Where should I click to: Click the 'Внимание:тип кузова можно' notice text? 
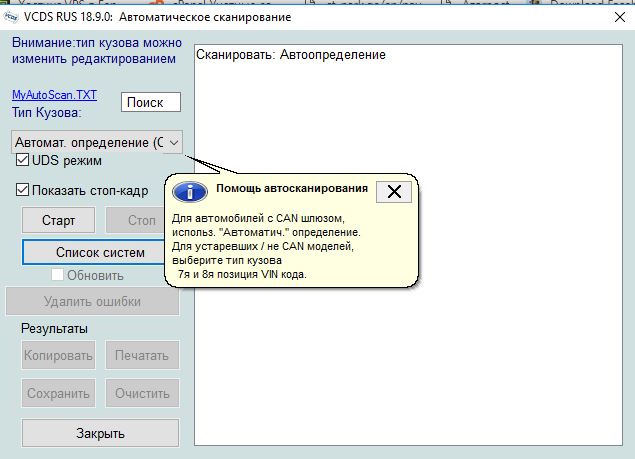tap(97, 43)
